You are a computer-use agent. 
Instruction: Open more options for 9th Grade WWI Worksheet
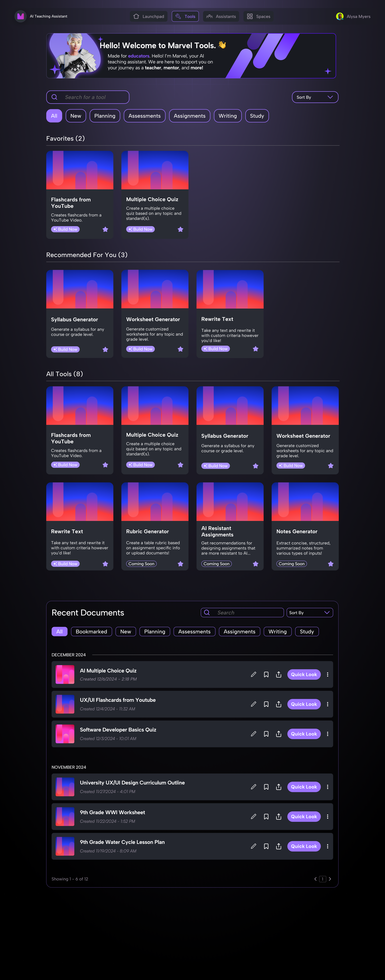pyautogui.click(x=327, y=816)
